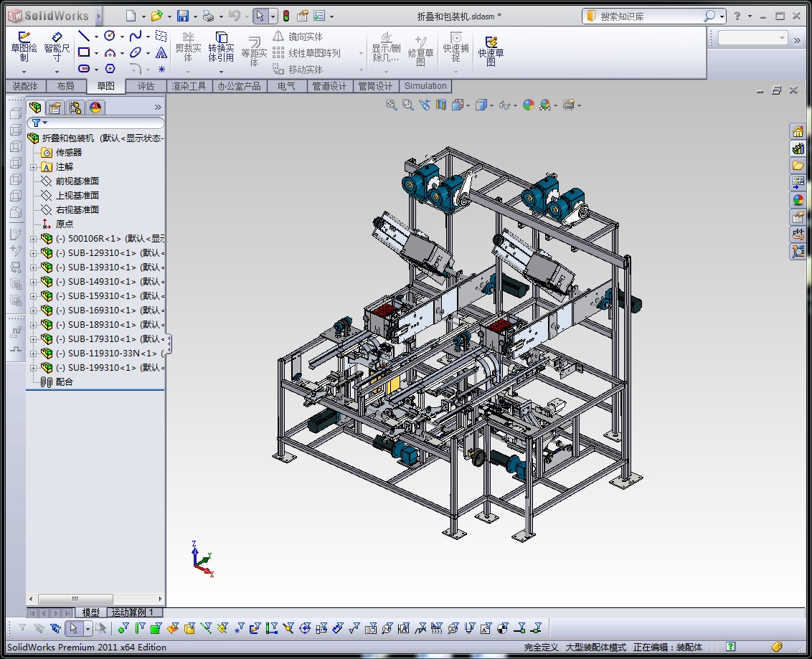
Task: Switch to the 评估 tab
Action: [x=146, y=86]
